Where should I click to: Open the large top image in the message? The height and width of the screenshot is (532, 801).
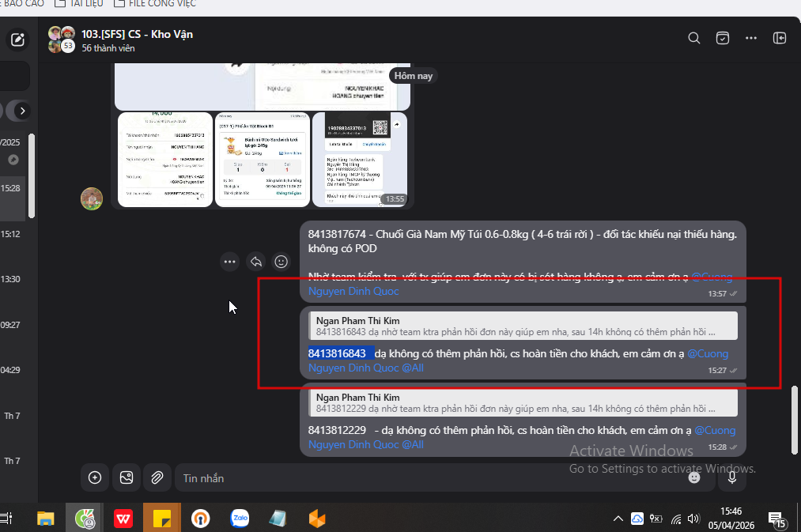[x=263, y=87]
